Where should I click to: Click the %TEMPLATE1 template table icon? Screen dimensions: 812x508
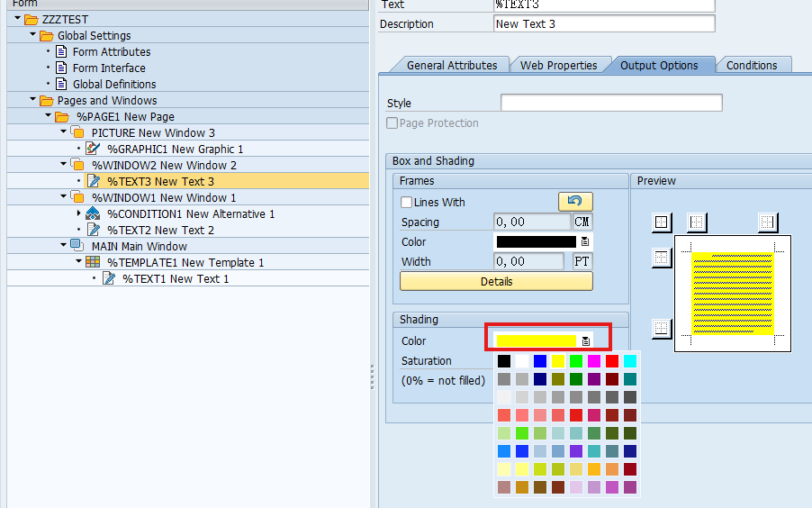[93, 262]
